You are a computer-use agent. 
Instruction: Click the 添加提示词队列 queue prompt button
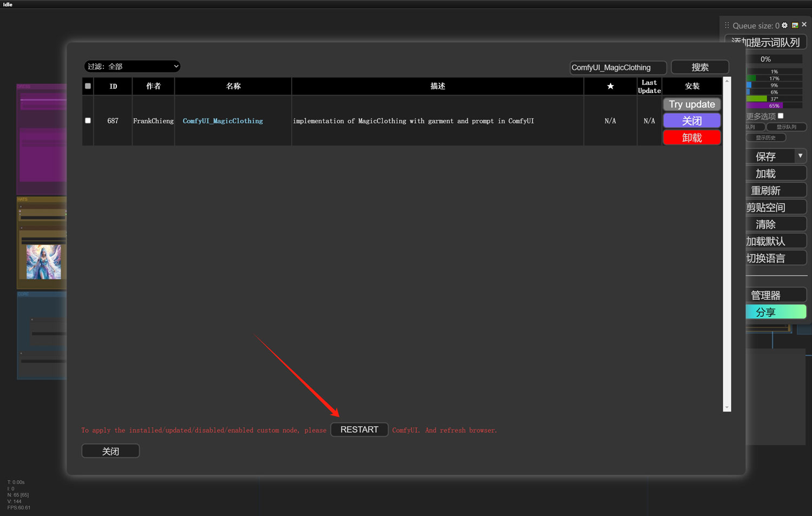point(765,42)
